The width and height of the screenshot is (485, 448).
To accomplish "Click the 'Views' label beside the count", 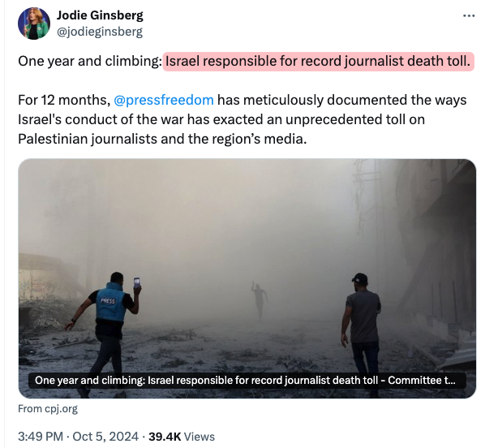I will pos(200,437).
